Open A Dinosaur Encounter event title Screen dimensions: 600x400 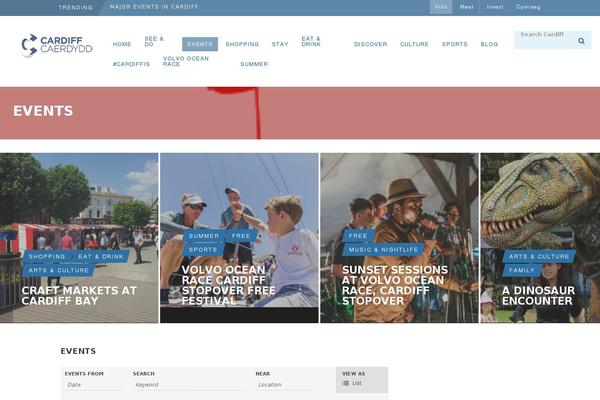[538, 296]
